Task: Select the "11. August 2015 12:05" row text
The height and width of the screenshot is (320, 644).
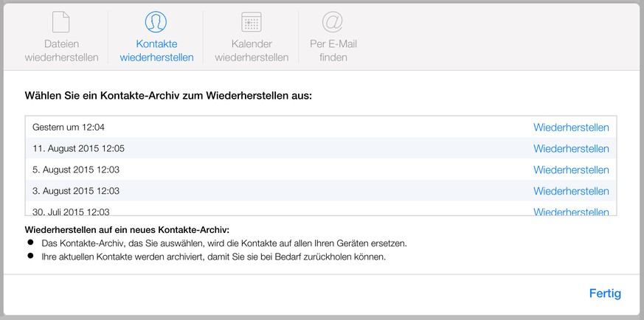Action: coord(78,149)
